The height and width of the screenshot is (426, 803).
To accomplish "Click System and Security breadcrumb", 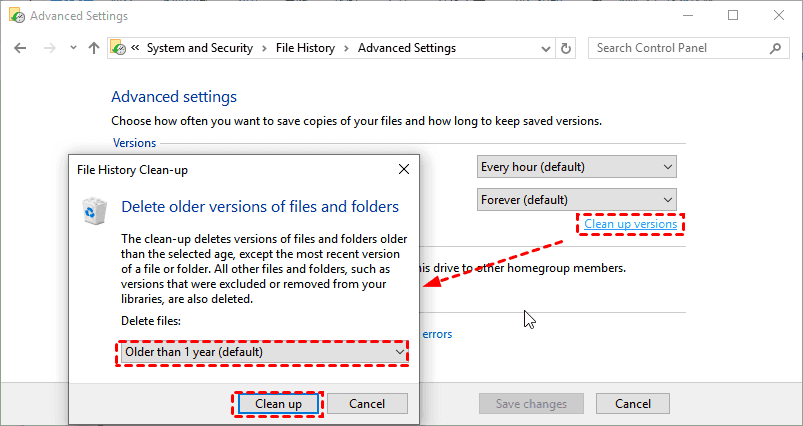I will click(200, 48).
